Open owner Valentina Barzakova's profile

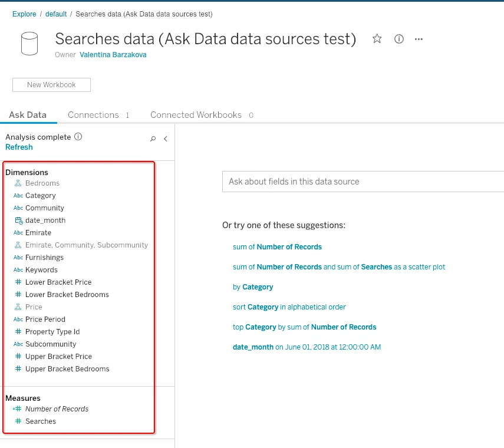113,55
